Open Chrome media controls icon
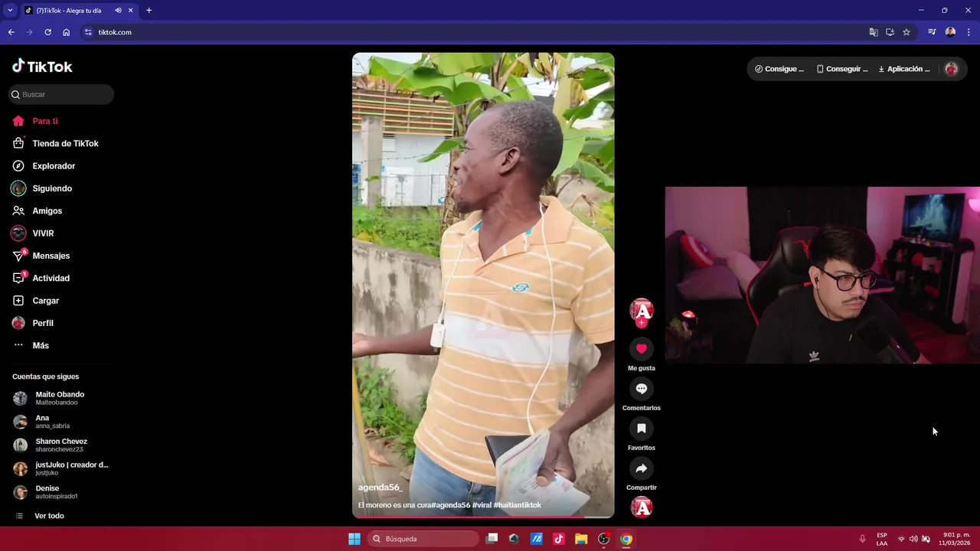 tap(932, 32)
